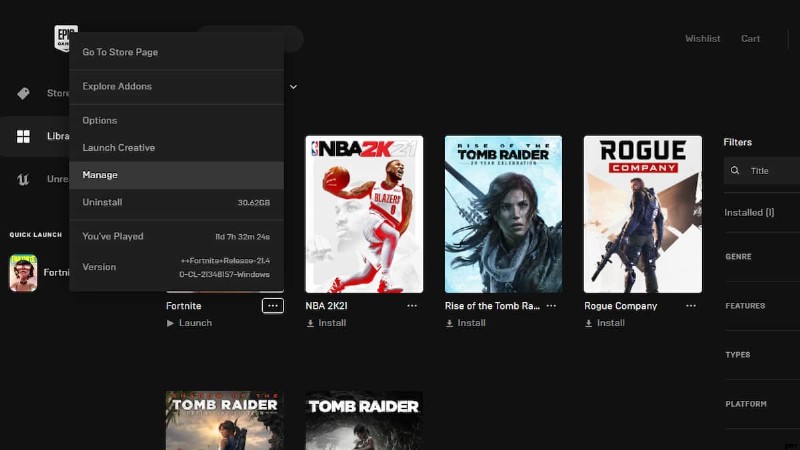This screenshot has height=450, width=800.
Task: Choose Uninstall 30.62GB entry
Action: click(x=177, y=202)
